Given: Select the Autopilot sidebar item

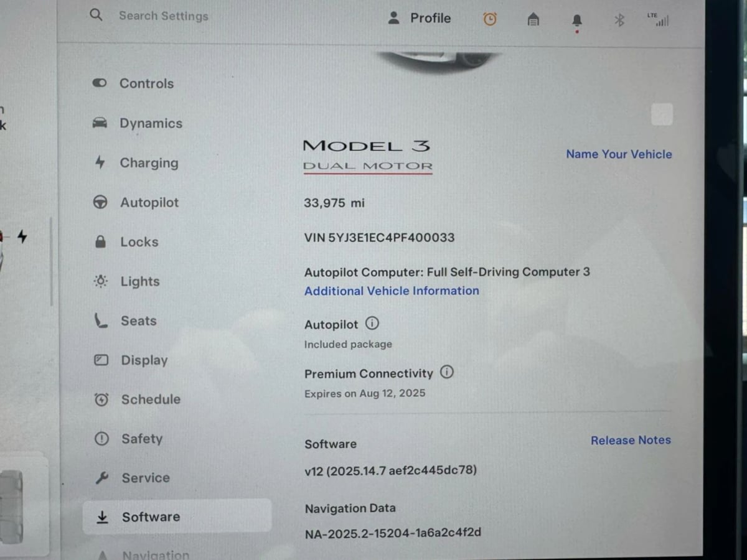Looking at the screenshot, I should tap(149, 202).
